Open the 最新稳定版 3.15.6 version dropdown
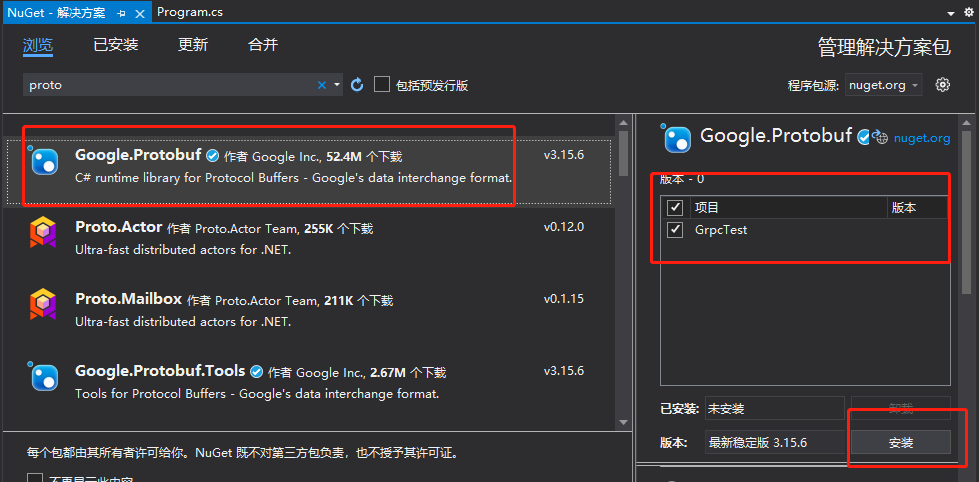Viewport: 979px width, 482px height. 774,443
